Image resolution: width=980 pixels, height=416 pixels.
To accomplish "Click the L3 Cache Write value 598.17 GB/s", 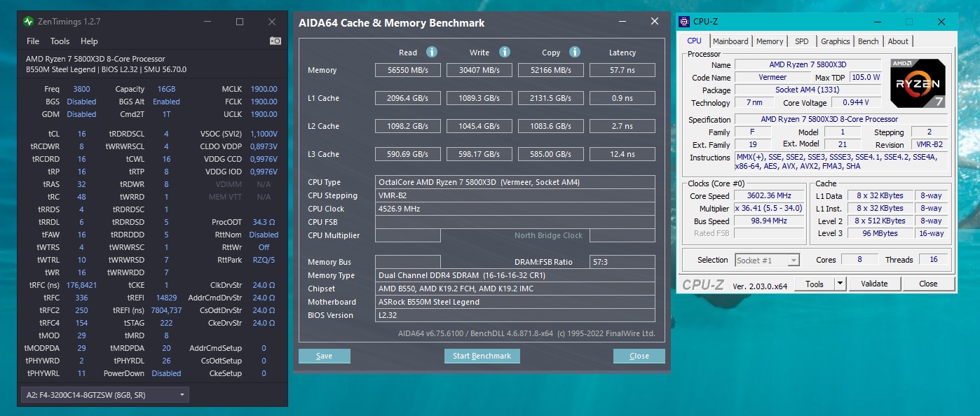I will coord(479,154).
